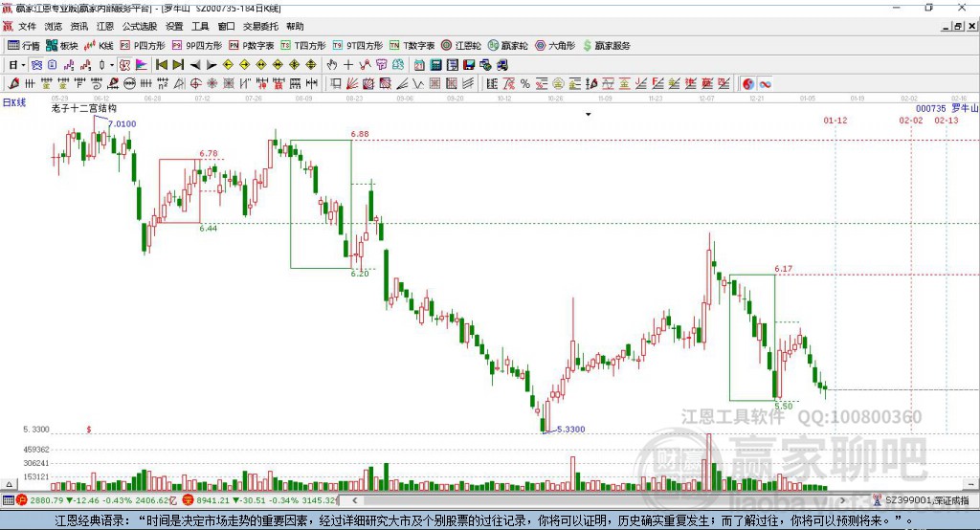Expand the volume panel up-arrow button
Image resolution: width=980 pixels, height=530 pixels.
[x=9, y=484]
